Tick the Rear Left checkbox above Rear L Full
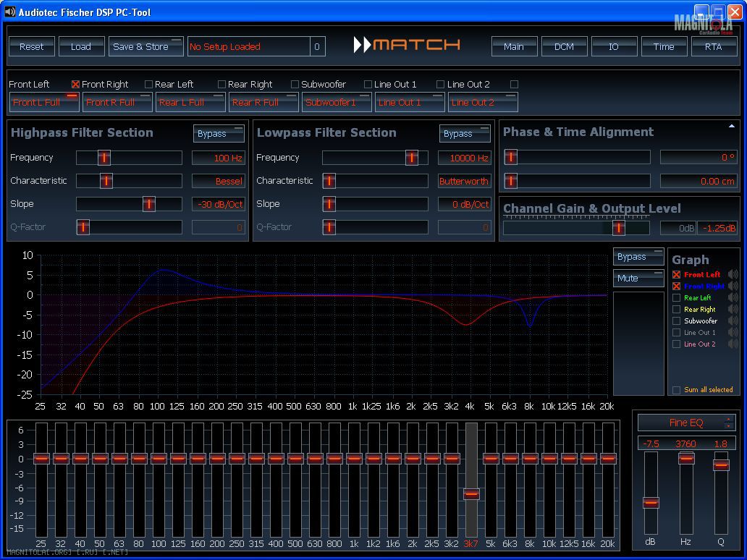Image resolution: width=747 pixels, height=560 pixels. coord(148,84)
